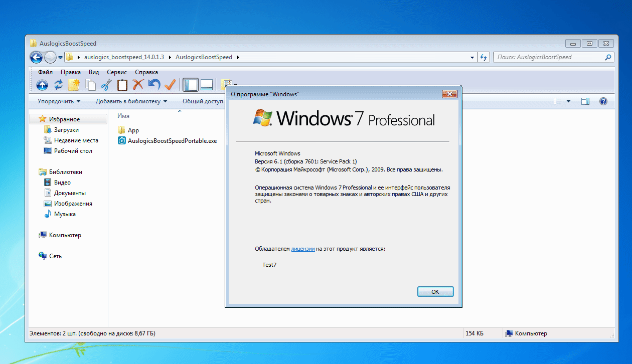This screenshot has height=364, width=632.
Task: Click the App folder icon
Action: tap(122, 130)
